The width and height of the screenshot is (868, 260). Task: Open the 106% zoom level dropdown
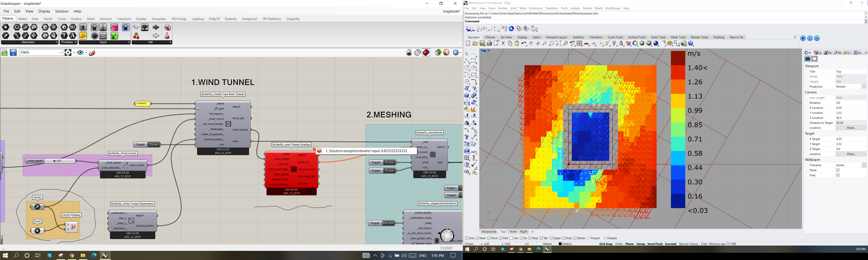point(61,52)
